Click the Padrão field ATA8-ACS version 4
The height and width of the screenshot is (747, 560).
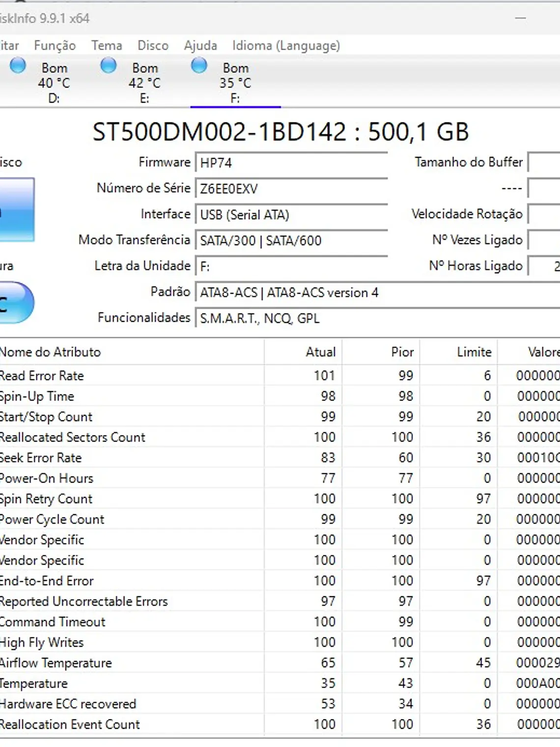(377, 292)
